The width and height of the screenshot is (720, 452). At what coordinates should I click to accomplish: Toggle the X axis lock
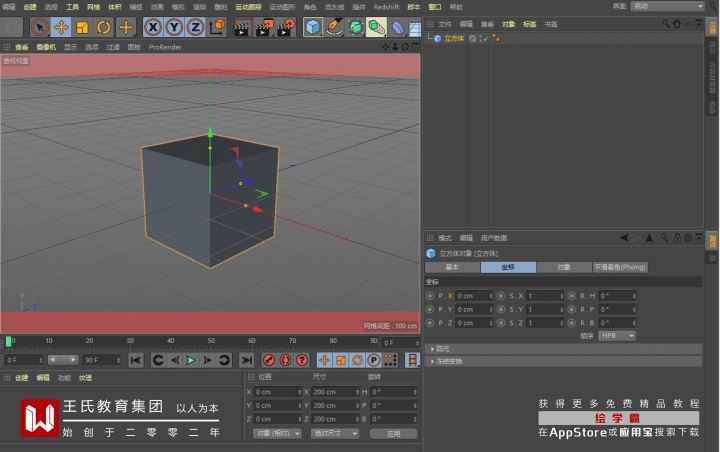pyautogui.click(x=153, y=27)
